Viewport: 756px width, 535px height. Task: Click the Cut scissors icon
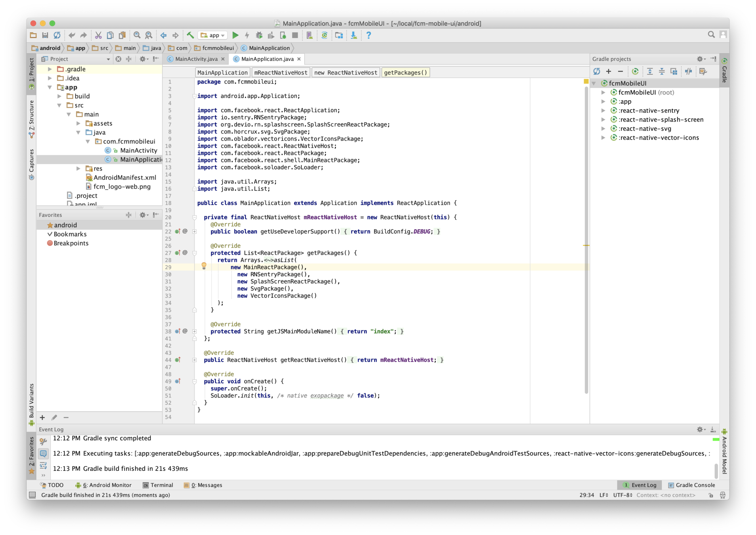tap(98, 35)
